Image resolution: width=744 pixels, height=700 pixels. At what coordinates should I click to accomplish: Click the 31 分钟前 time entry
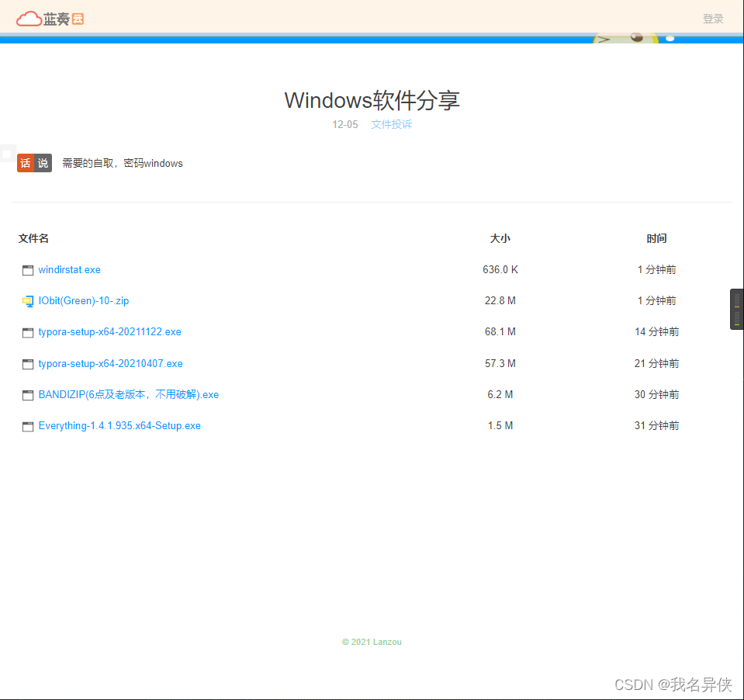[x=656, y=426]
